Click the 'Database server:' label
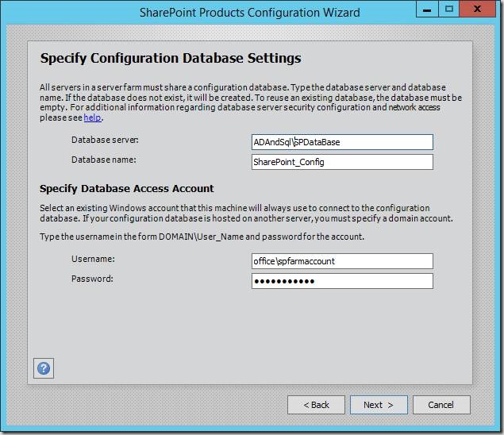Screen dimensions: 504x435 [x=105, y=141]
